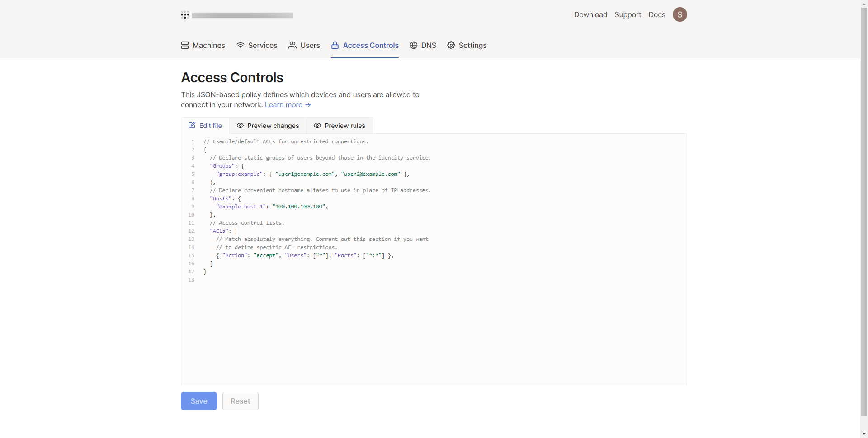Reset the policy editor changes
The width and height of the screenshot is (868, 438).
coord(241,401)
